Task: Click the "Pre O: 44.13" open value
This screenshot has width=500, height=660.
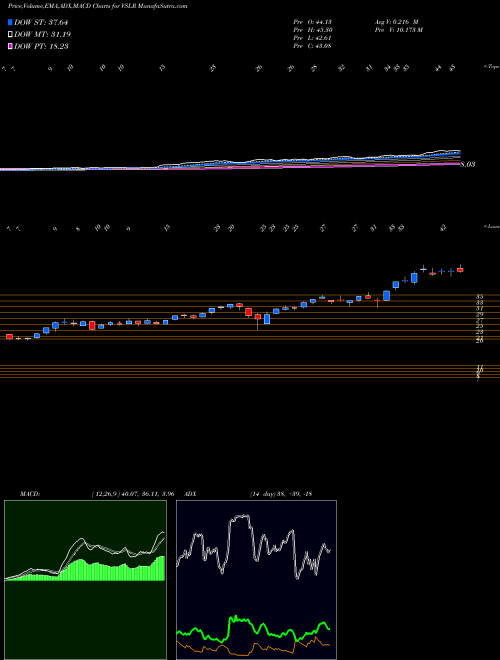Action: (x=312, y=22)
